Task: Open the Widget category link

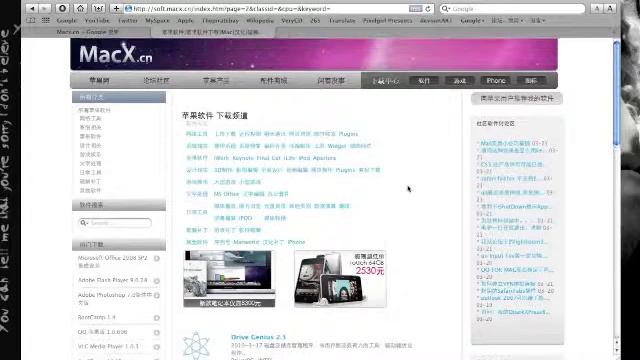Action: tap(337, 146)
